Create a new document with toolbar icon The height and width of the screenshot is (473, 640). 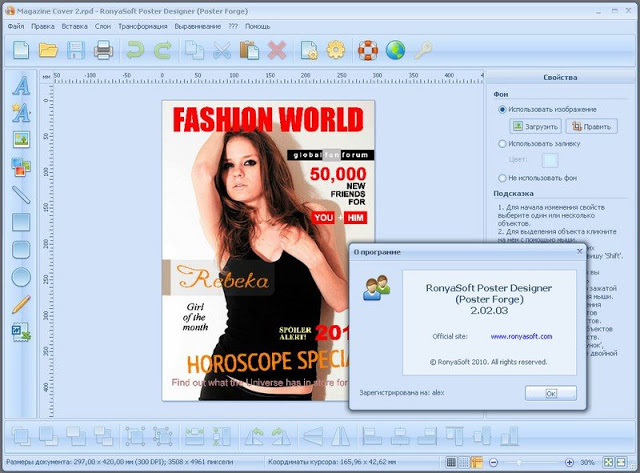coord(21,50)
